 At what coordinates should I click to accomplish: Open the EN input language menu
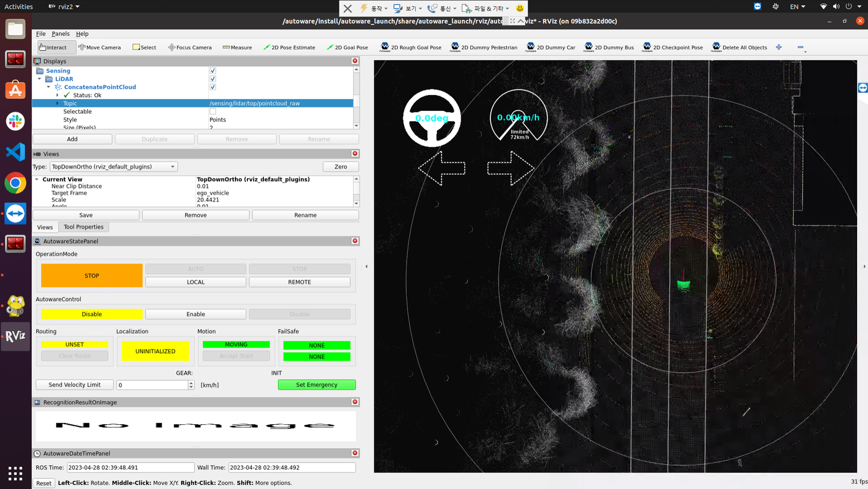point(797,6)
